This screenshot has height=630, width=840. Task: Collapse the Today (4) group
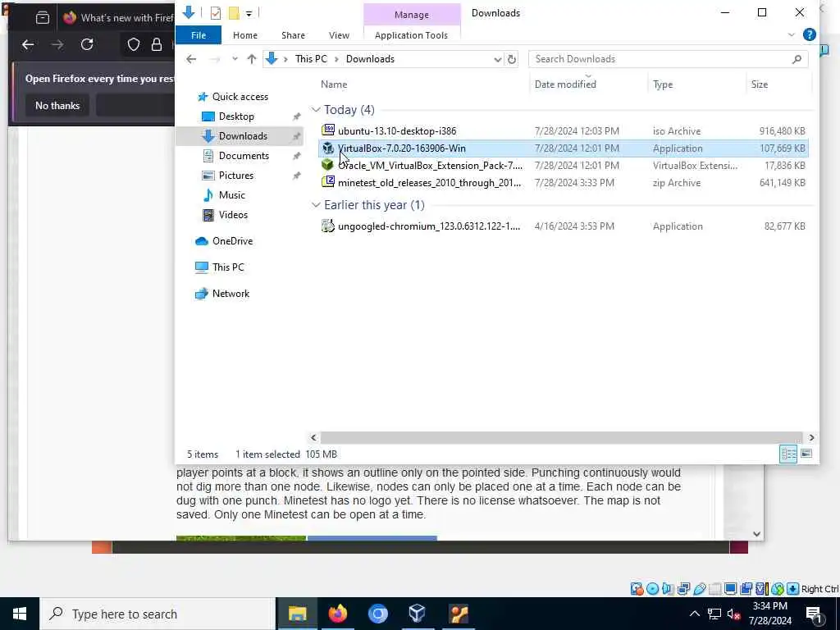tap(316, 110)
